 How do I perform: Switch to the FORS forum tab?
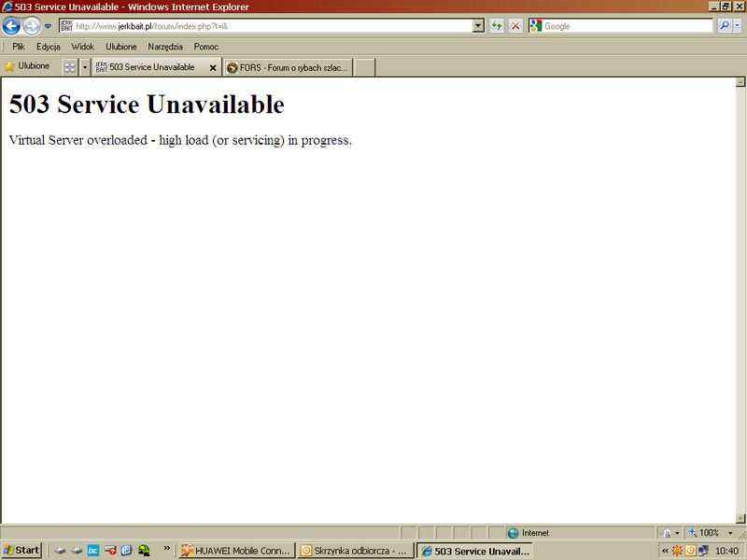(288, 67)
